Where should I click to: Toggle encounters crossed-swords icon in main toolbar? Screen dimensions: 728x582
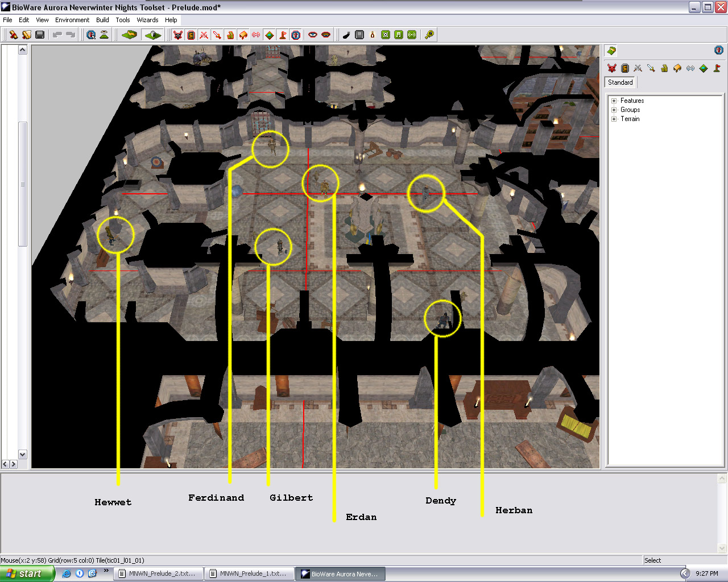[x=204, y=35]
